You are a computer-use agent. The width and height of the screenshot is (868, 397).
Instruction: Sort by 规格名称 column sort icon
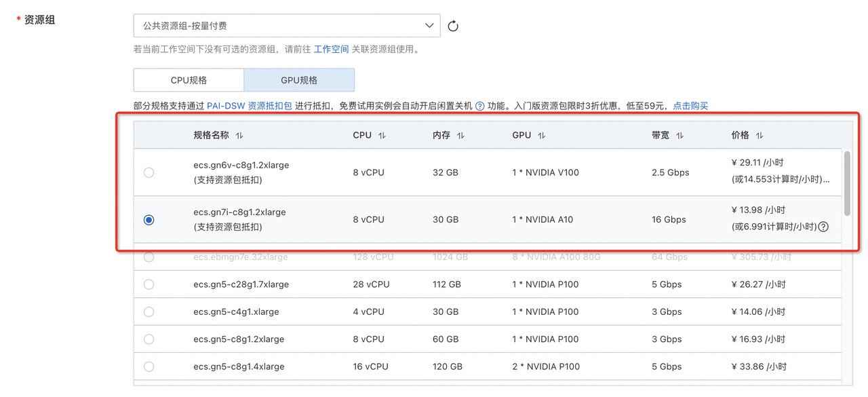pyautogui.click(x=239, y=136)
